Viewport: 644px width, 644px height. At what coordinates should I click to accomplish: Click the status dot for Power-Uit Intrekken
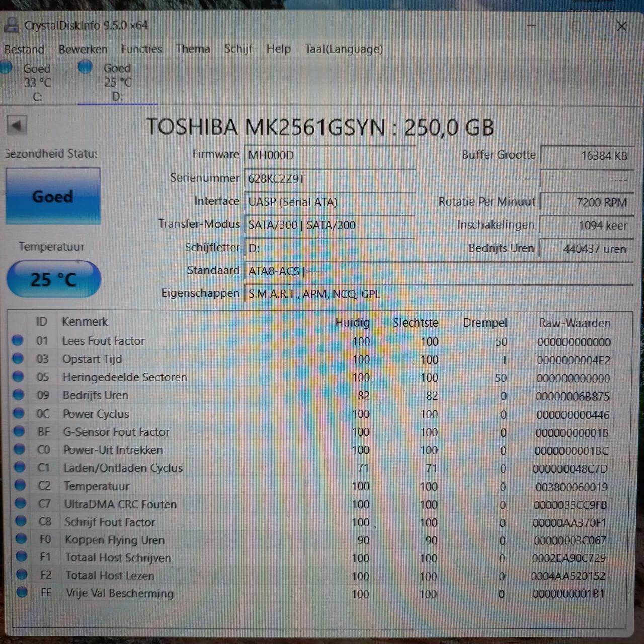pos(19,449)
